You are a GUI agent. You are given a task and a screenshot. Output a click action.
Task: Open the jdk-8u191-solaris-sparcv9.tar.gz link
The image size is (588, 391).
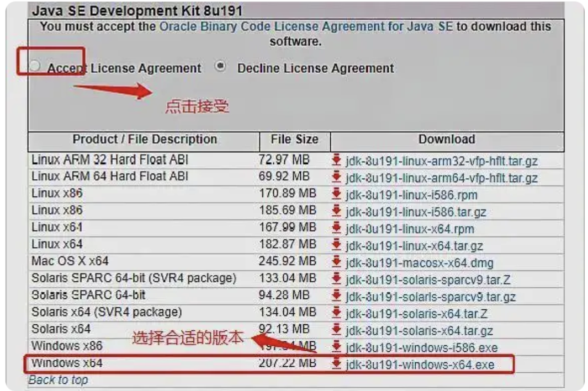431,297
